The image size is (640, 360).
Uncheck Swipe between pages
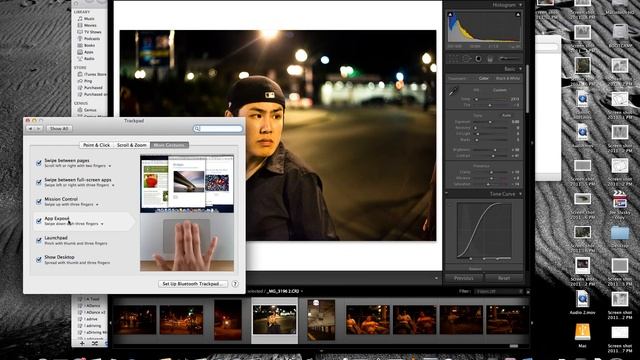click(x=39, y=163)
